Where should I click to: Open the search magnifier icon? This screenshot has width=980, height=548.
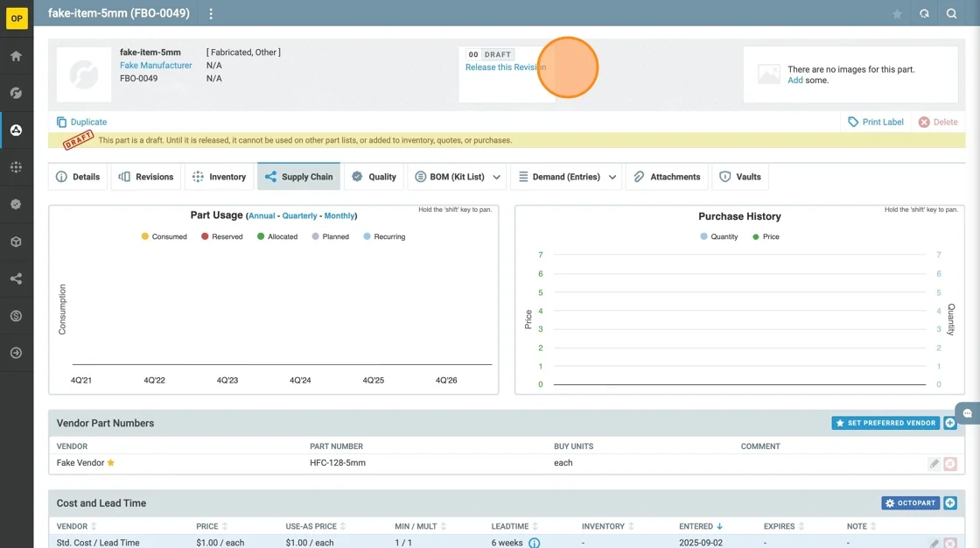[951, 14]
